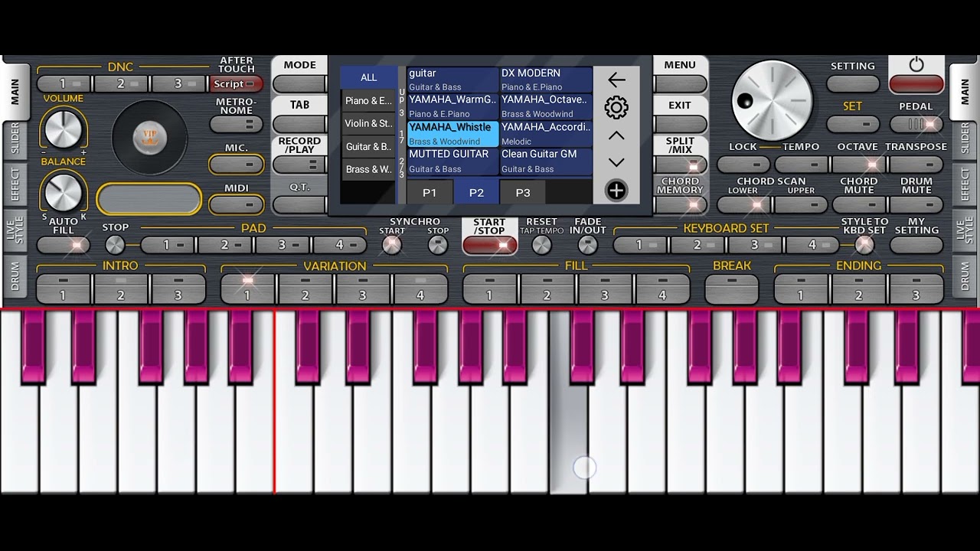Toggle the Octave button
980x551 pixels.
(x=857, y=165)
